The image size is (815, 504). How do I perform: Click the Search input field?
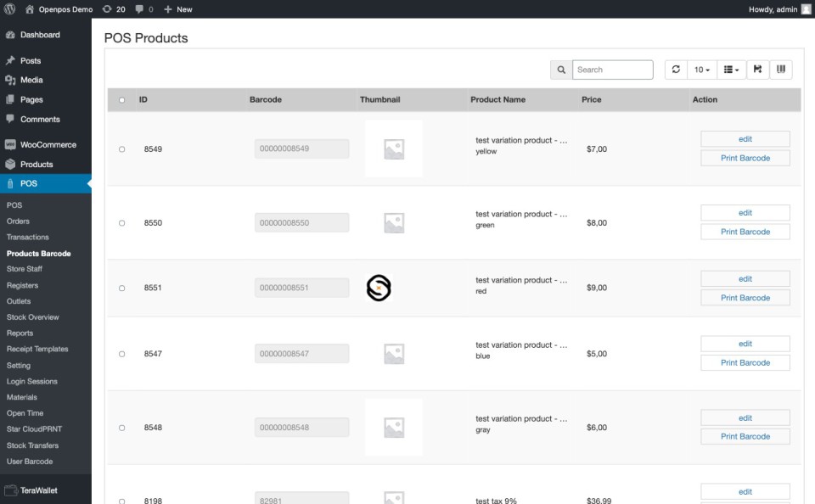[x=612, y=70]
